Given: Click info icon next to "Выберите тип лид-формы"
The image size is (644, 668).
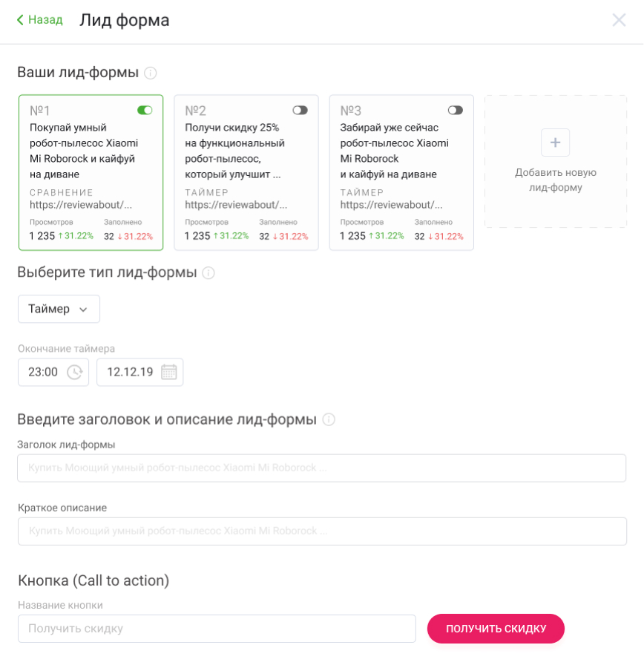Looking at the screenshot, I should pos(208,272).
